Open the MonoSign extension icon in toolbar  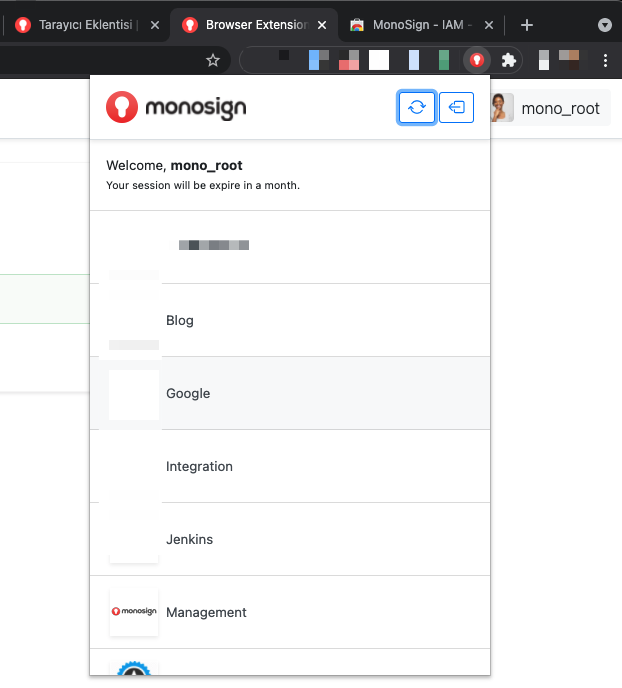coord(477,60)
